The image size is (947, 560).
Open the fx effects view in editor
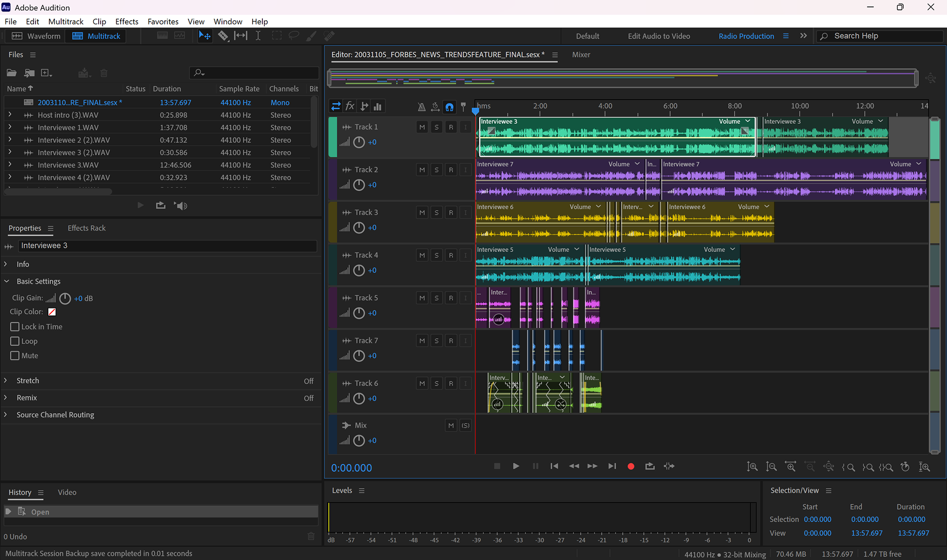[350, 106]
